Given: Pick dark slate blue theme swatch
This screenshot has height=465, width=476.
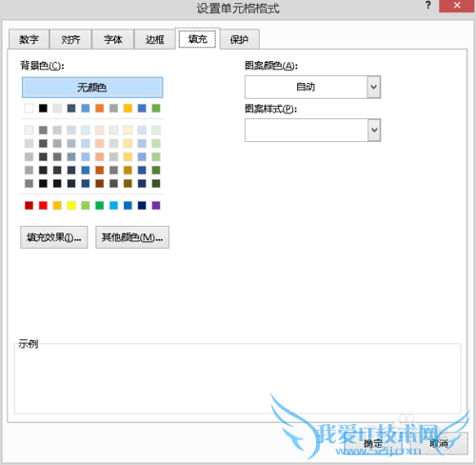Looking at the screenshot, I should [71, 109].
